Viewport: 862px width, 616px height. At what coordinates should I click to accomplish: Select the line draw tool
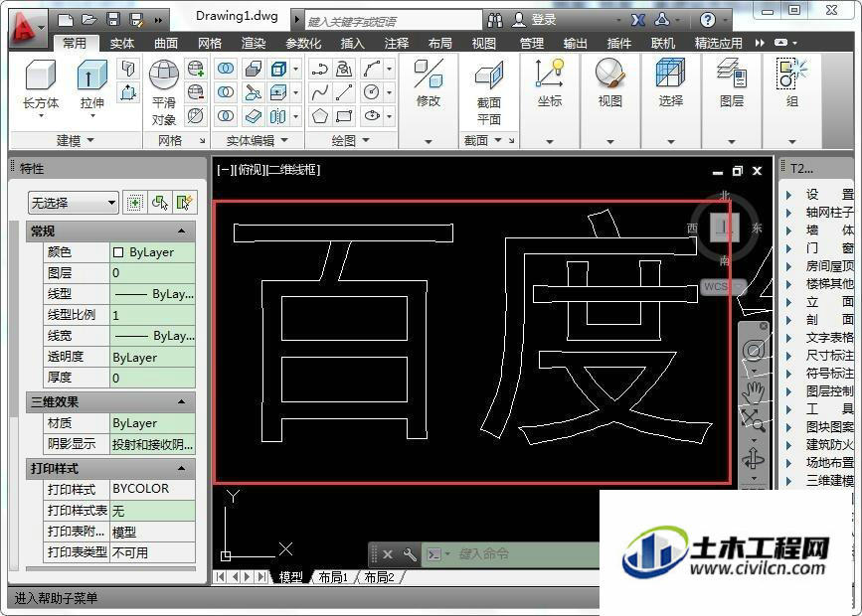(345, 92)
